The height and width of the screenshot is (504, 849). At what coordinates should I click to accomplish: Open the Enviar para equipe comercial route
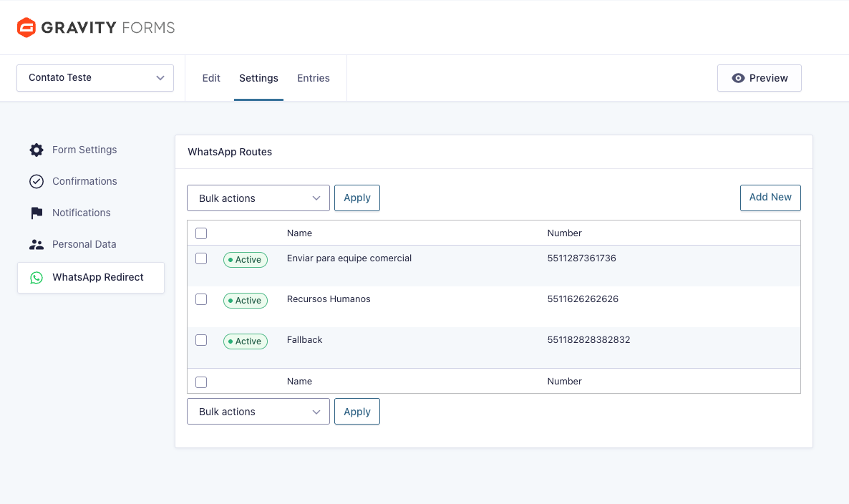point(349,258)
